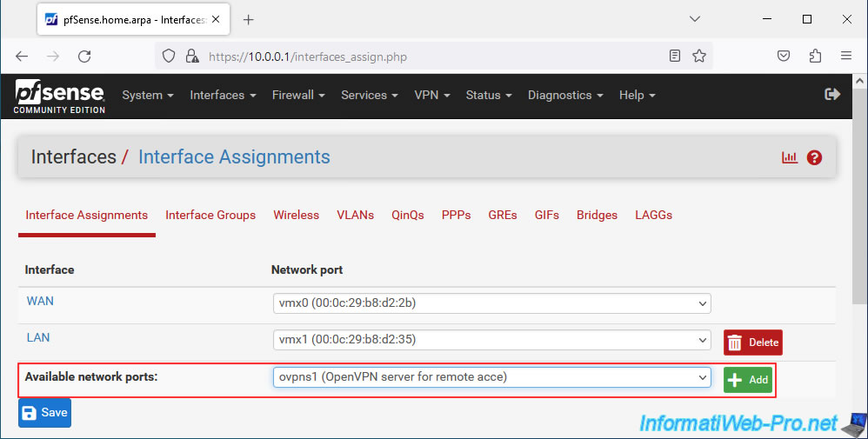Click the padlock warning security icon
This screenshot has width=868, height=439.
point(192,56)
